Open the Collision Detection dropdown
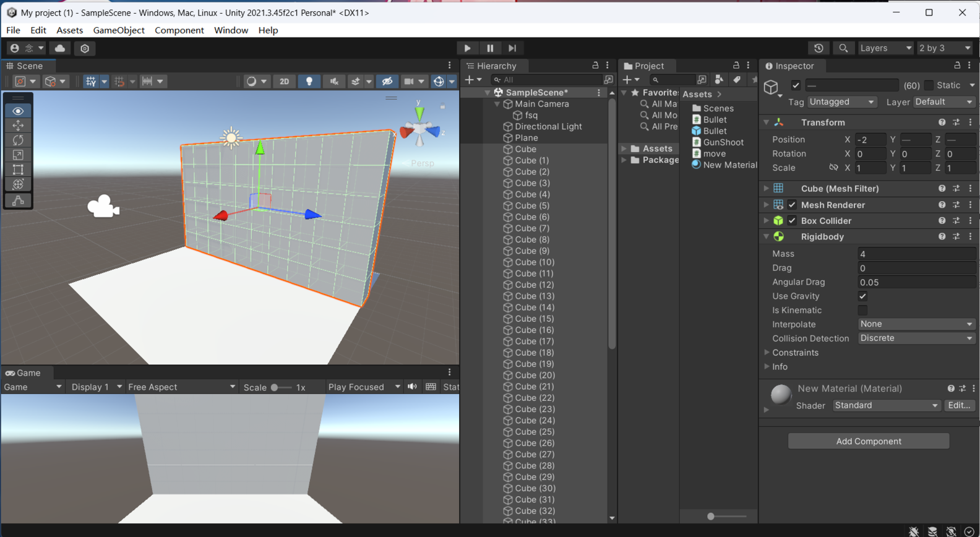This screenshot has height=537, width=980. click(916, 338)
